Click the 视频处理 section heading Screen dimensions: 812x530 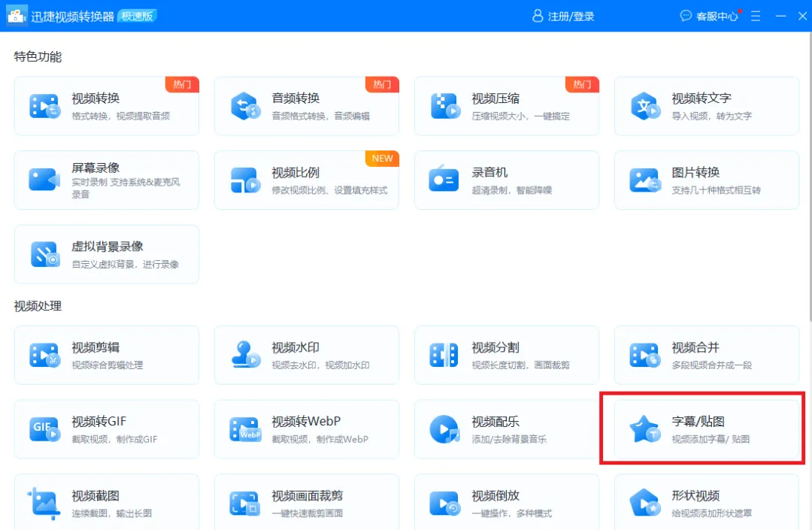pos(38,306)
